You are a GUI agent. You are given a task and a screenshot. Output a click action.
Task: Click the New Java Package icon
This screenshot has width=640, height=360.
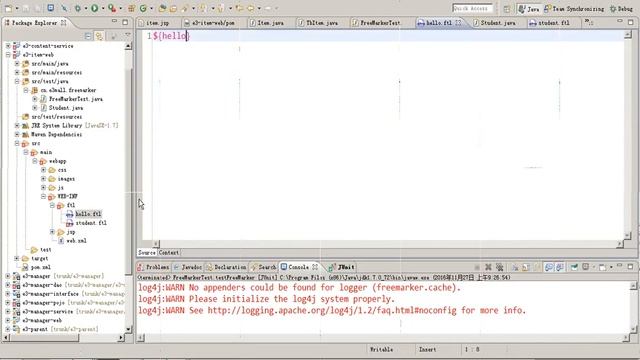pos(131,8)
